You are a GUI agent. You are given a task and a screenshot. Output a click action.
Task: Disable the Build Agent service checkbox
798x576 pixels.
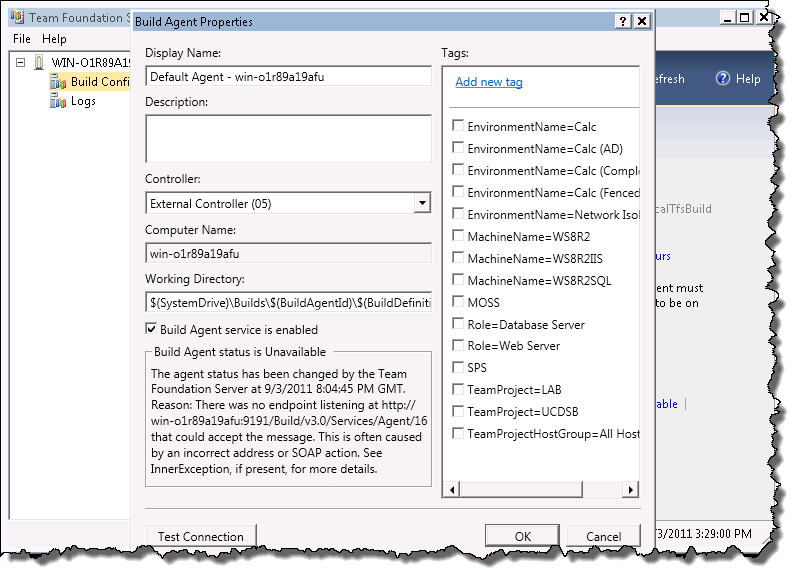[x=151, y=330]
